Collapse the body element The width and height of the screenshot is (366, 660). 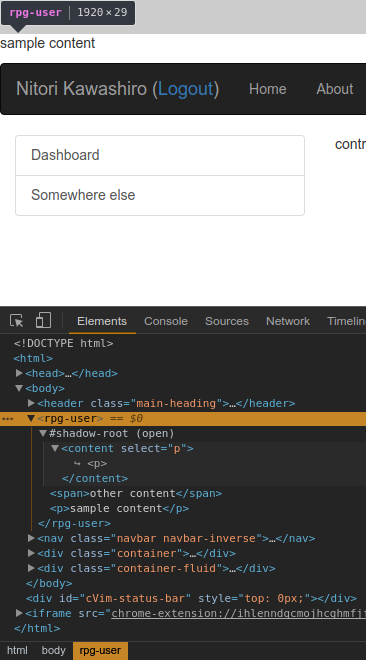click(x=19, y=388)
